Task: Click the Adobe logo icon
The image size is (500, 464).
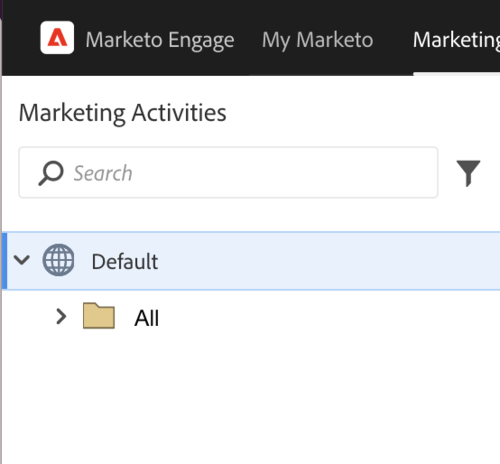Action: tap(57, 38)
